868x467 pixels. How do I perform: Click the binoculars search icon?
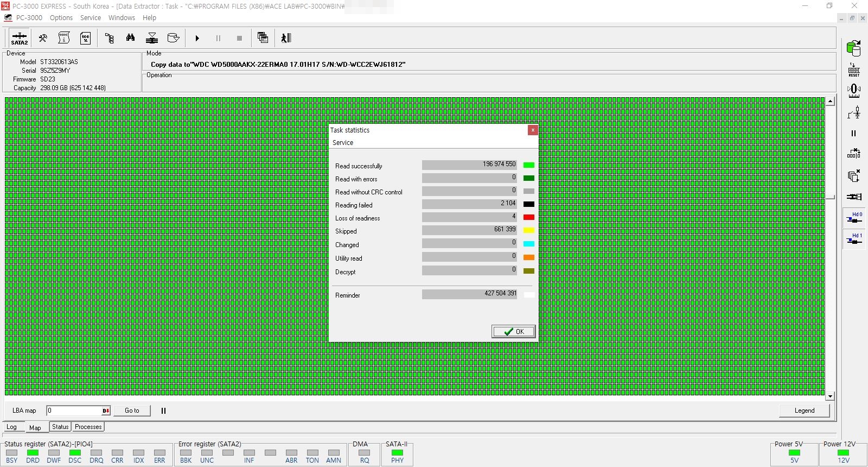coord(130,38)
